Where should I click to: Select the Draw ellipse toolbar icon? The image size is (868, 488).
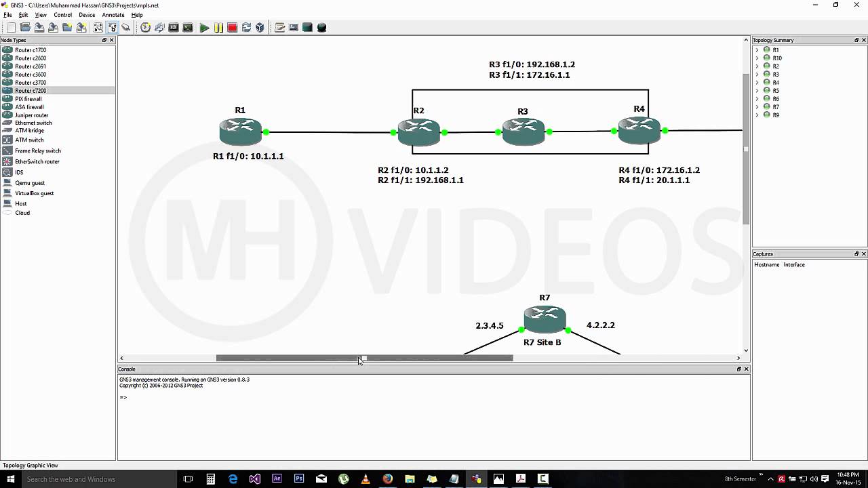(x=321, y=28)
